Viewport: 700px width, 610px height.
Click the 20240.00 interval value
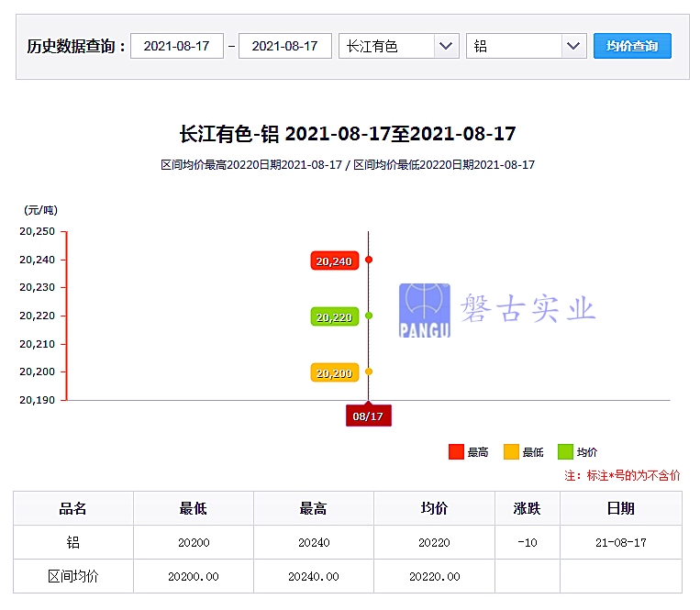click(314, 576)
